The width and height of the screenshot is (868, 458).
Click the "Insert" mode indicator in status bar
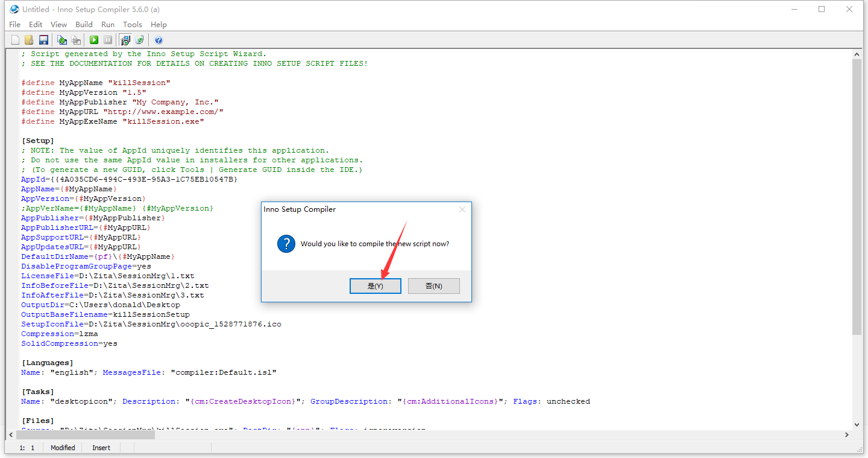click(101, 448)
